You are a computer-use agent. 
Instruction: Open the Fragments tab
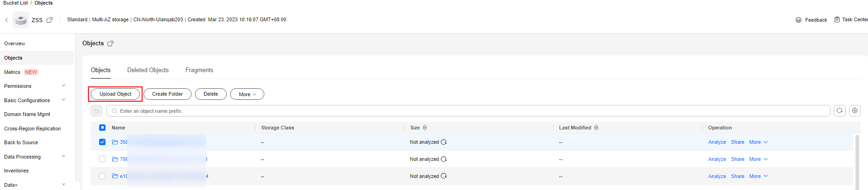click(199, 70)
